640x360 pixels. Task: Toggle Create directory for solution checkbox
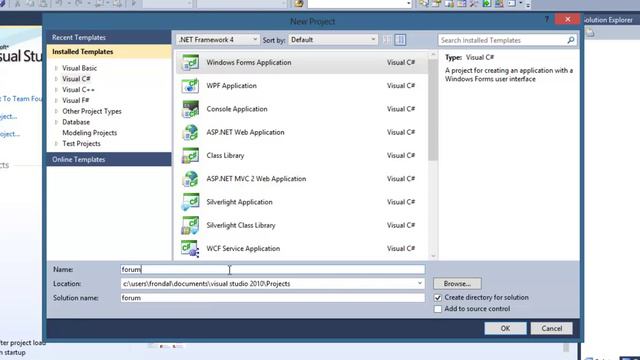438,298
